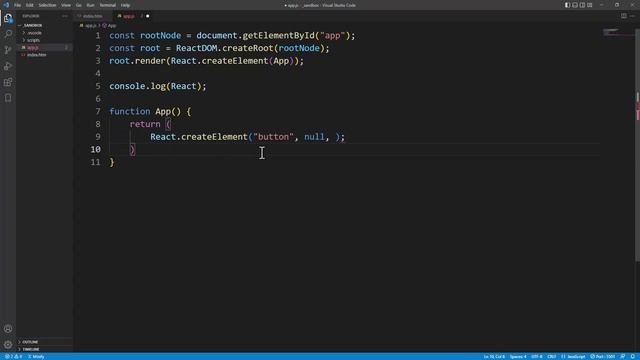Click line number 7 in the gutter
The width and height of the screenshot is (640, 360).
point(98,111)
